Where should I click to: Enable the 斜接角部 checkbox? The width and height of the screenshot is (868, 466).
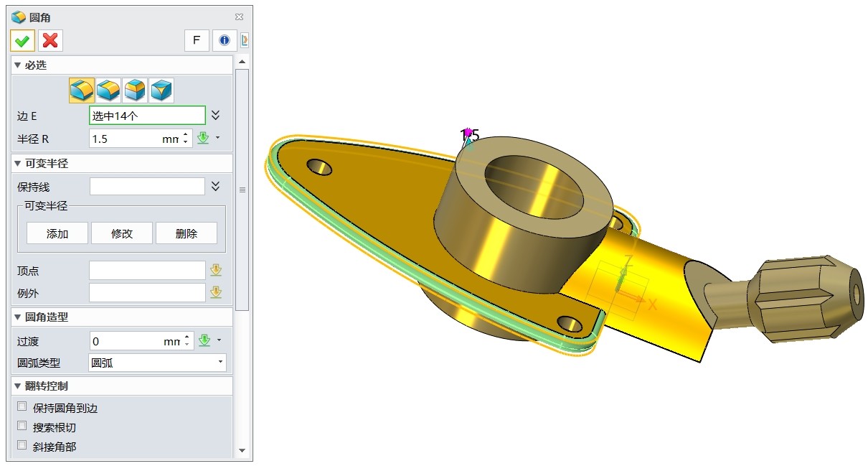coord(22,446)
